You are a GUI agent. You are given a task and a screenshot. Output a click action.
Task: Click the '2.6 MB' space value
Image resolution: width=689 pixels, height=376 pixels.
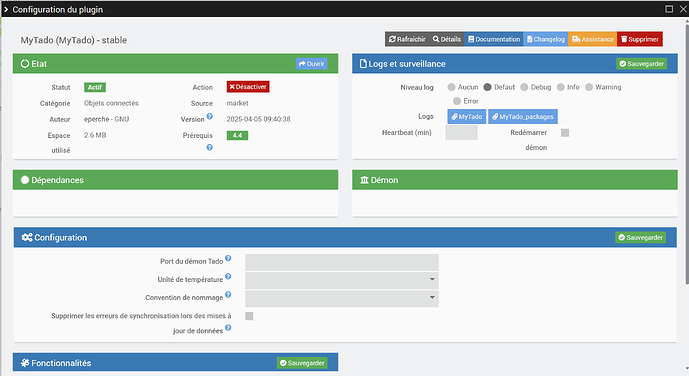pyautogui.click(x=95, y=135)
